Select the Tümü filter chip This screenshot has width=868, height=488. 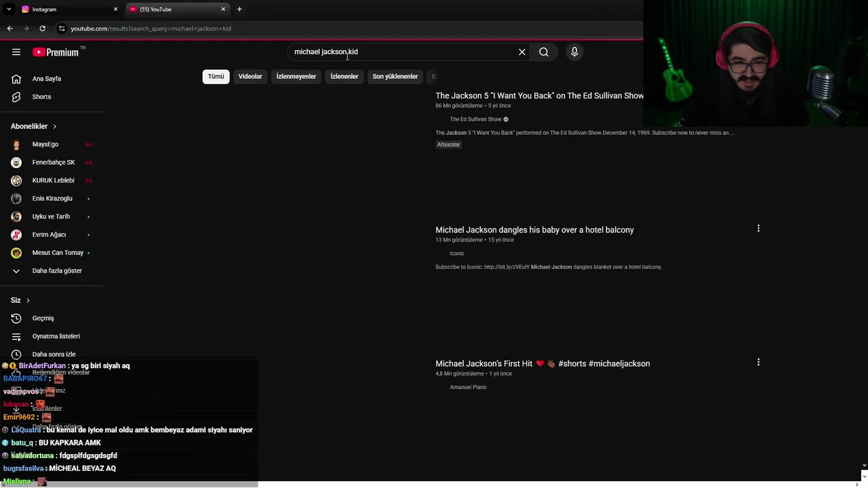point(216,77)
